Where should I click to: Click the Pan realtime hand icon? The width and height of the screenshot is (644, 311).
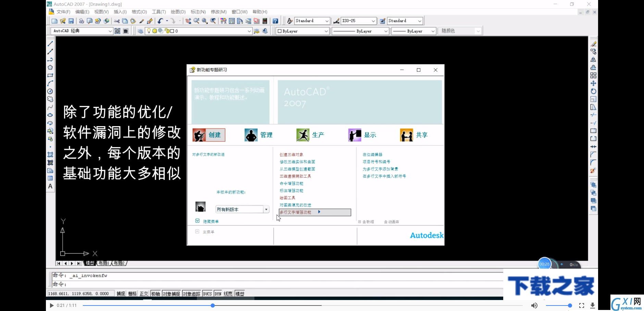click(188, 21)
